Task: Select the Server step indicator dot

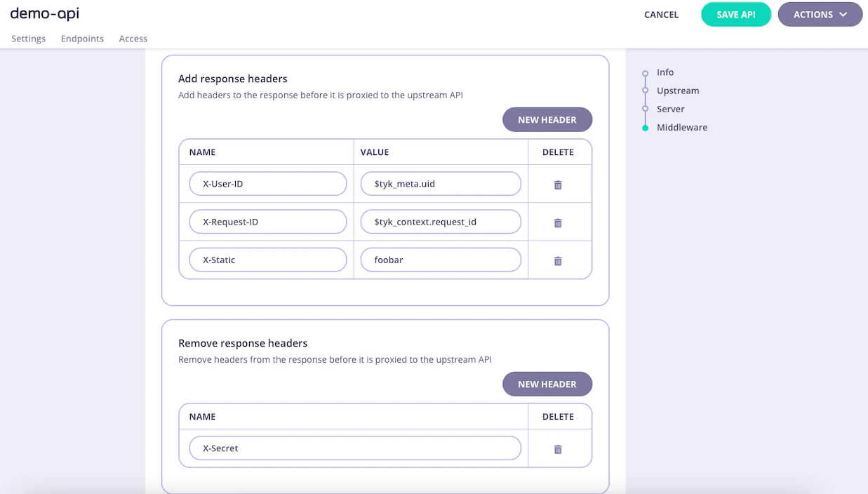Action: point(646,109)
